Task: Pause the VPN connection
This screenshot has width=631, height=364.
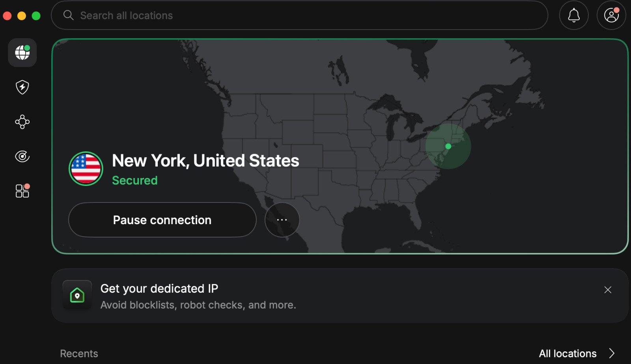Action: click(162, 220)
